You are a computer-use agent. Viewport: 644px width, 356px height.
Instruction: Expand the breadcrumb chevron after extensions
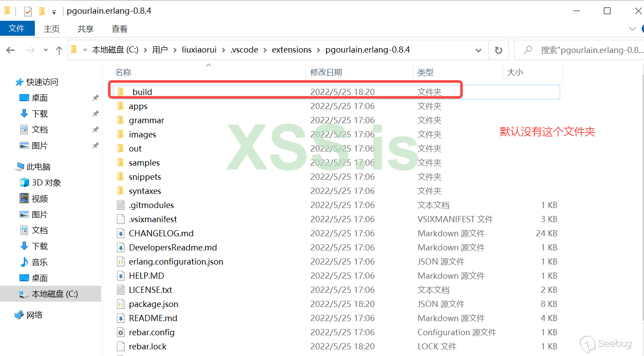coord(319,50)
